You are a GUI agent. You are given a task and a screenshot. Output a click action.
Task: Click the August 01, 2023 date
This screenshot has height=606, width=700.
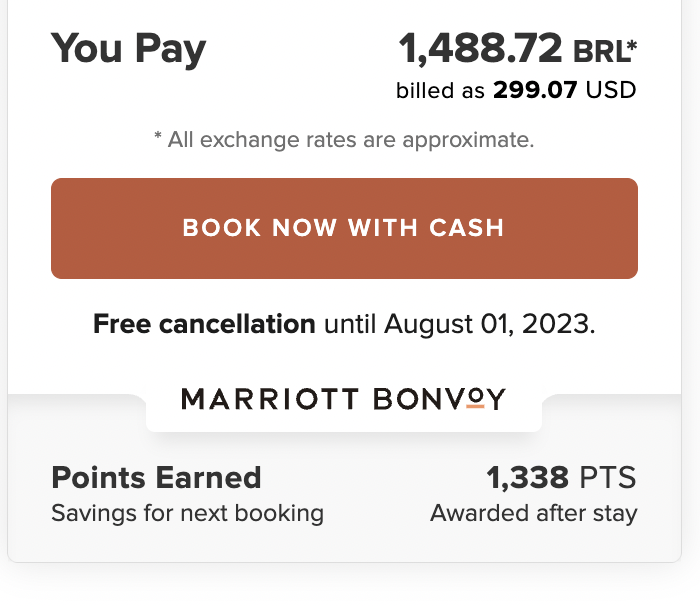[x=488, y=324]
